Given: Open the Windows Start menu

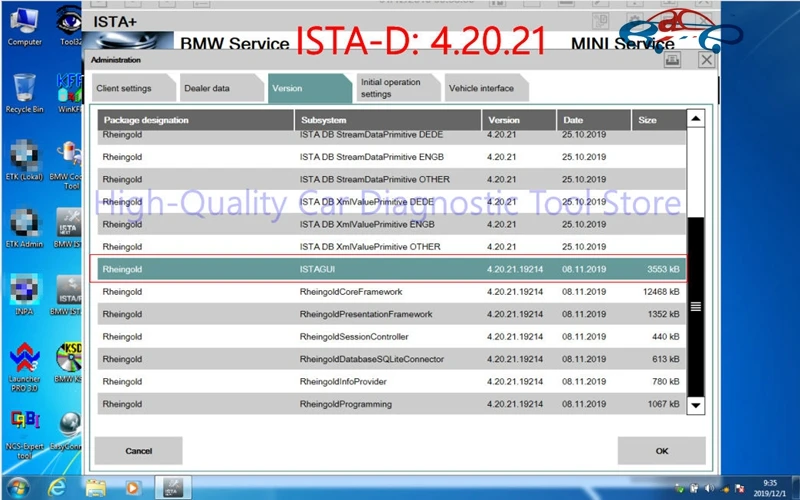Looking at the screenshot, I should tap(18, 488).
